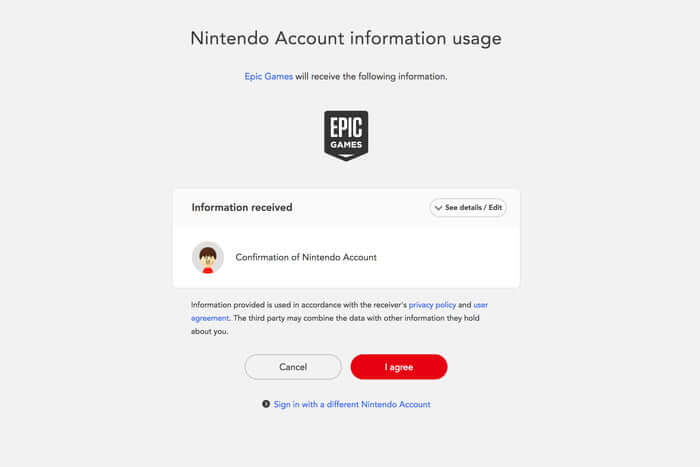This screenshot has height=467, width=700.
Task: Click the chevron in See details button
Action: tap(438, 207)
